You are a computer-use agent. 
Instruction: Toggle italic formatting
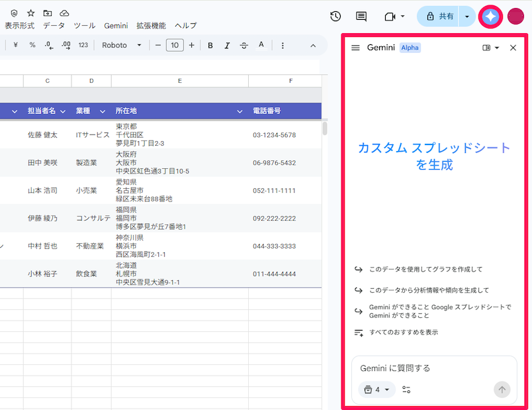[x=227, y=45]
